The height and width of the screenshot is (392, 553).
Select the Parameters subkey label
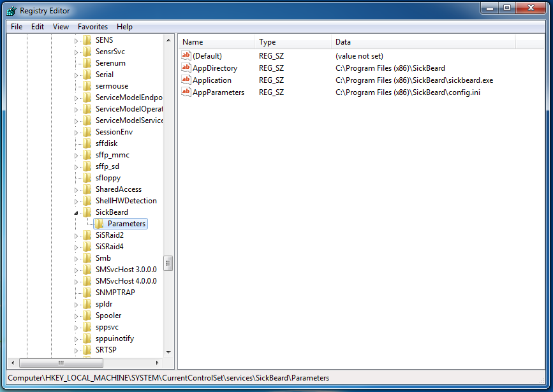point(126,224)
